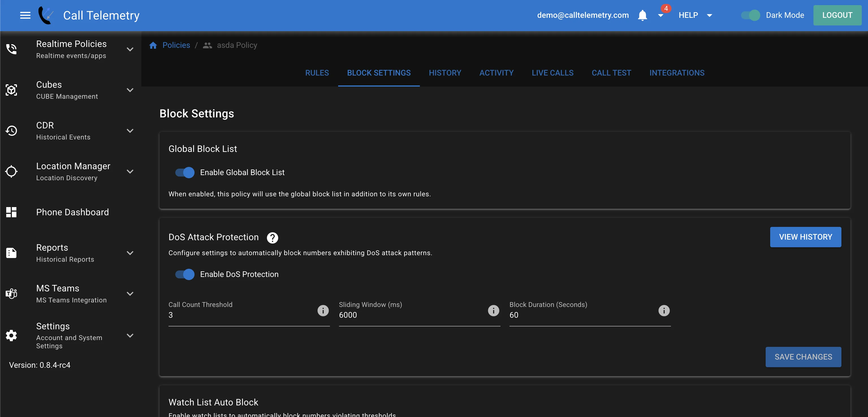Click the Reports document icon
The height and width of the screenshot is (417, 868).
[12, 253]
